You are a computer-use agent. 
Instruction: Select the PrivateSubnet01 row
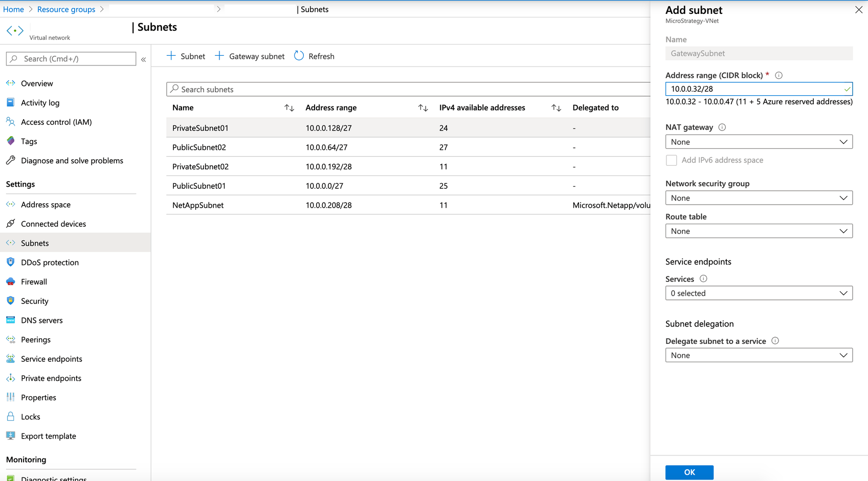[x=408, y=128]
